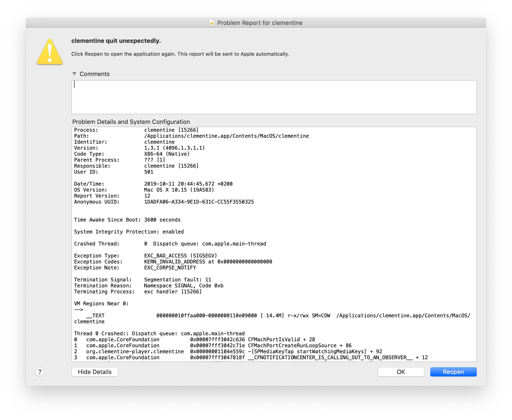
Task: Click the 'Version:' line showing 1.3.1
Action: 139,148
